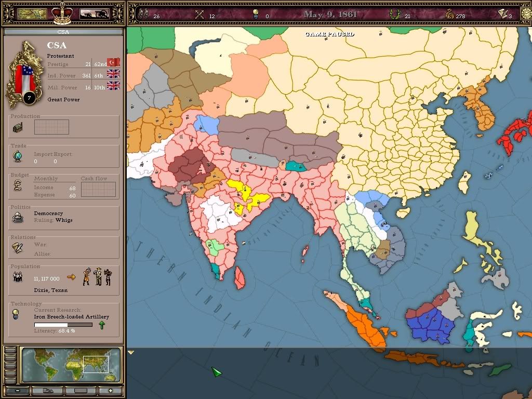
Task: Toggle the striped map mode button
Action: click(x=81, y=390)
